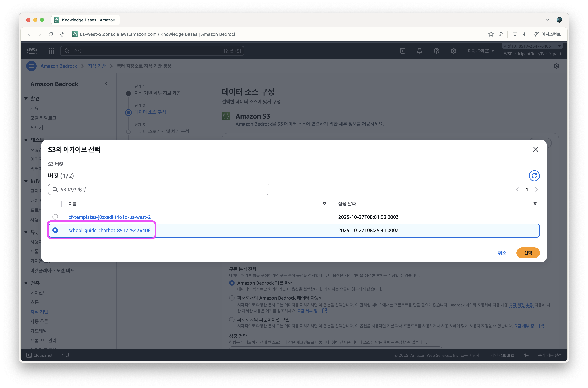This screenshot has width=588, height=388.
Task: Open reader view lines icon
Action: pos(515,34)
